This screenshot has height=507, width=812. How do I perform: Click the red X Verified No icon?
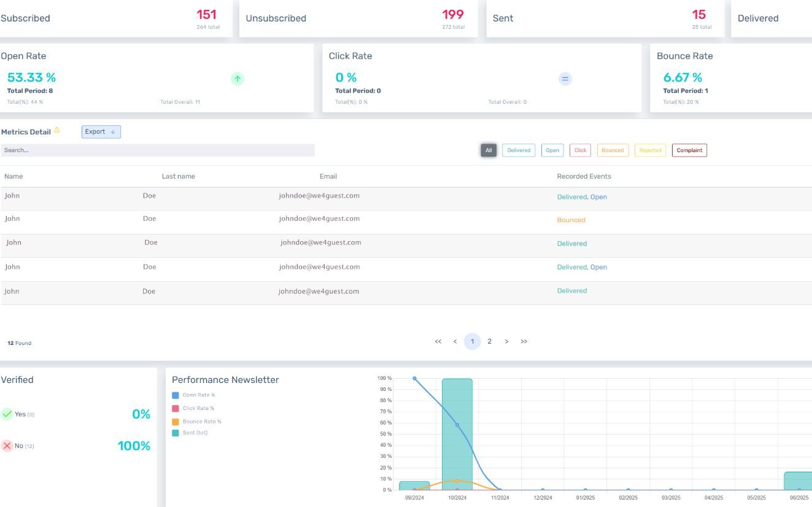7,446
